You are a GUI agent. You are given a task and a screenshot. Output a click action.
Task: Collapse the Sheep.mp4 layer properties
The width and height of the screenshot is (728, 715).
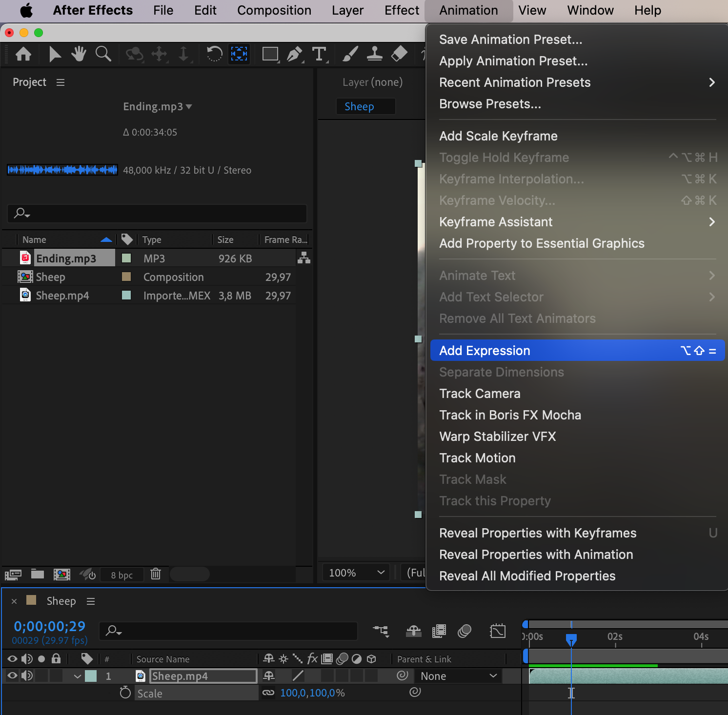click(77, 676)
